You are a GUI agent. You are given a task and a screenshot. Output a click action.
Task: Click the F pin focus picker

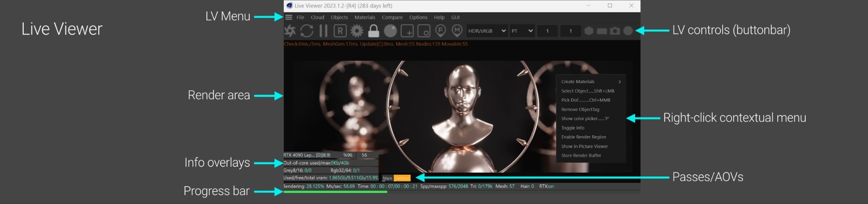441,31
